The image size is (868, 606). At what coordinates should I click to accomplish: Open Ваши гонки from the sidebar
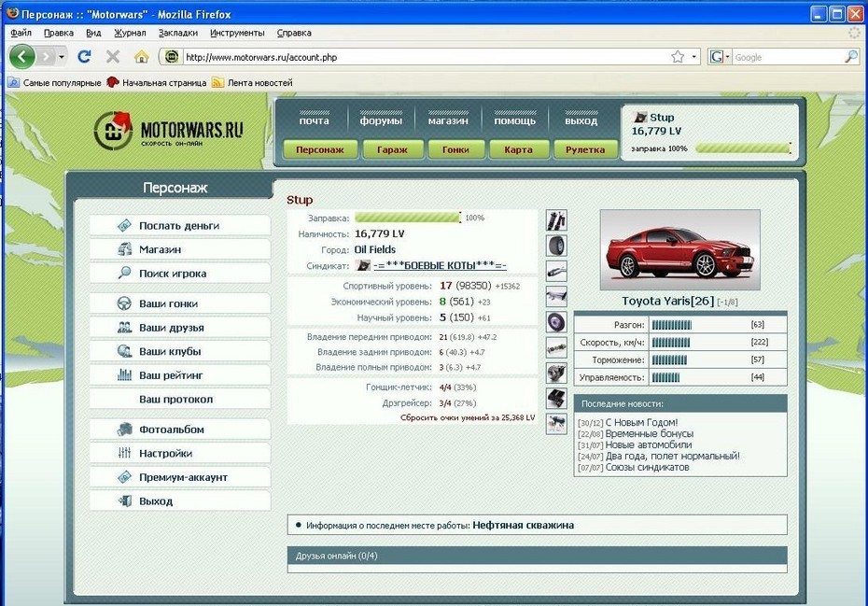180,303
